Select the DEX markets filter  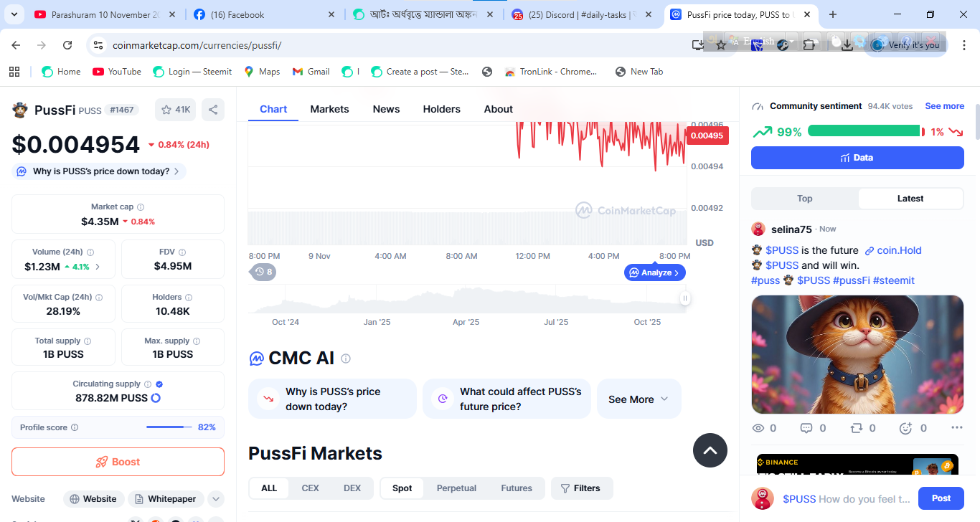coord(352,488)
